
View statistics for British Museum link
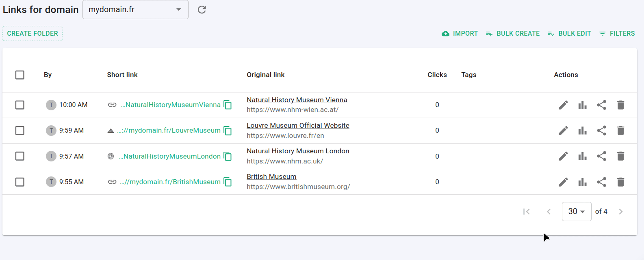[x=582, y=182]
